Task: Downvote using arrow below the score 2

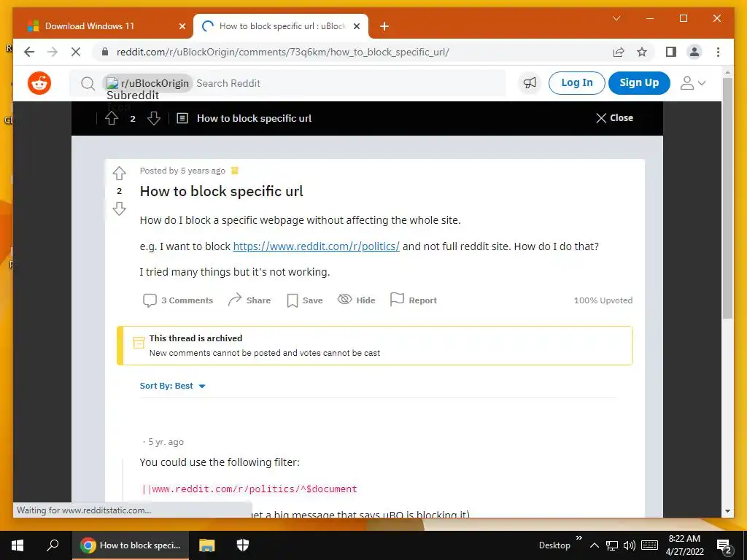Action: tap(119, 209)
